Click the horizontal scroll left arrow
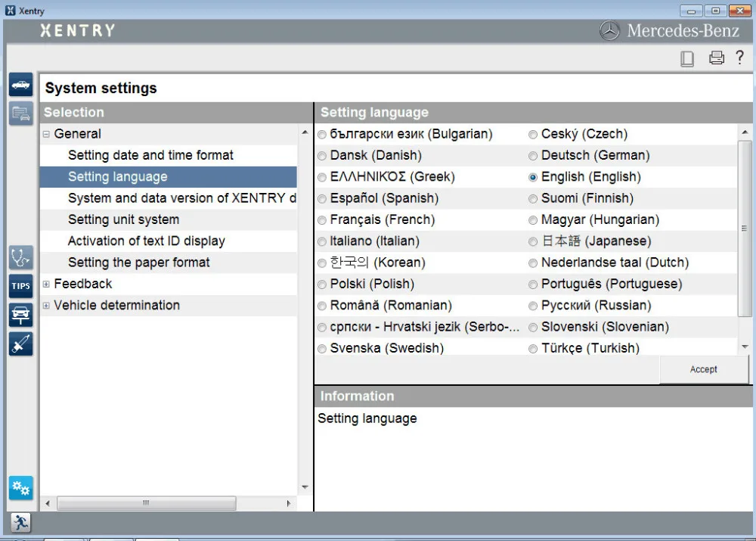The width and height of the screenshot is (756, 541). (x=47, y=503)
